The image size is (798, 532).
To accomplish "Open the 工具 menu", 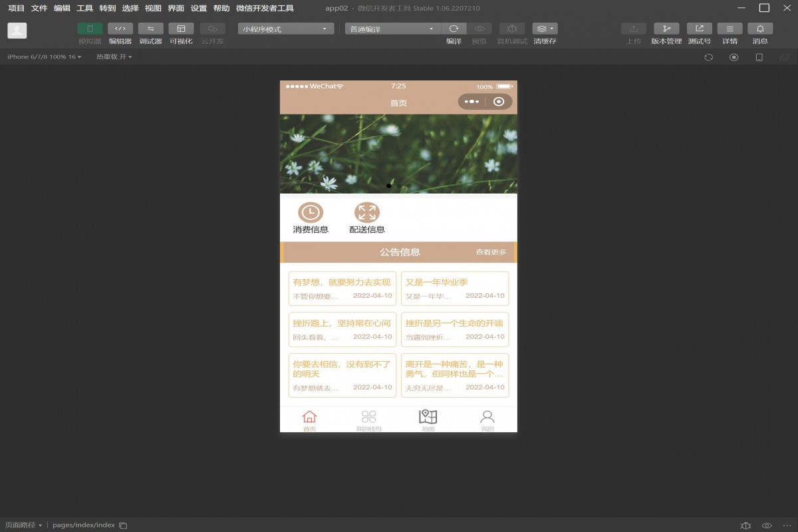I will coord(83,8).
